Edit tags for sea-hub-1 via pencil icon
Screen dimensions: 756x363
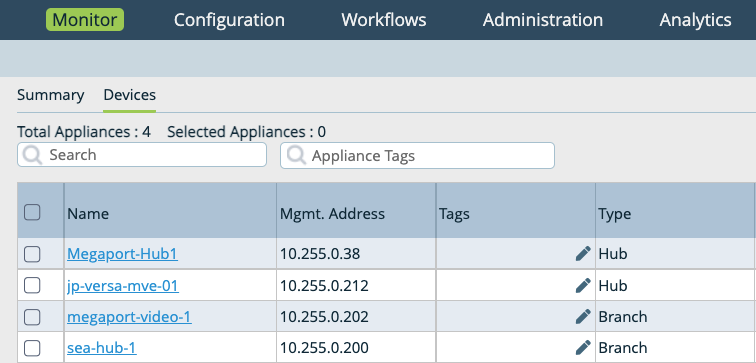click(583, 348)
